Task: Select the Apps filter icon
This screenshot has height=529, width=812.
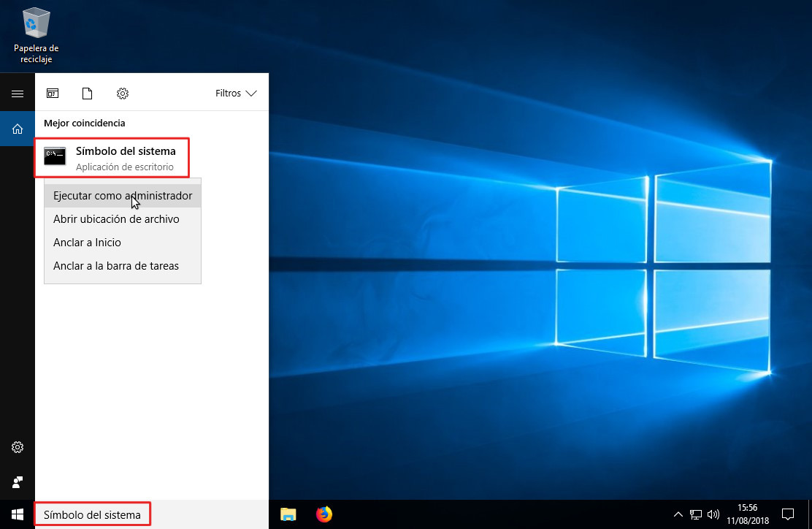Action: pos(53,94)
